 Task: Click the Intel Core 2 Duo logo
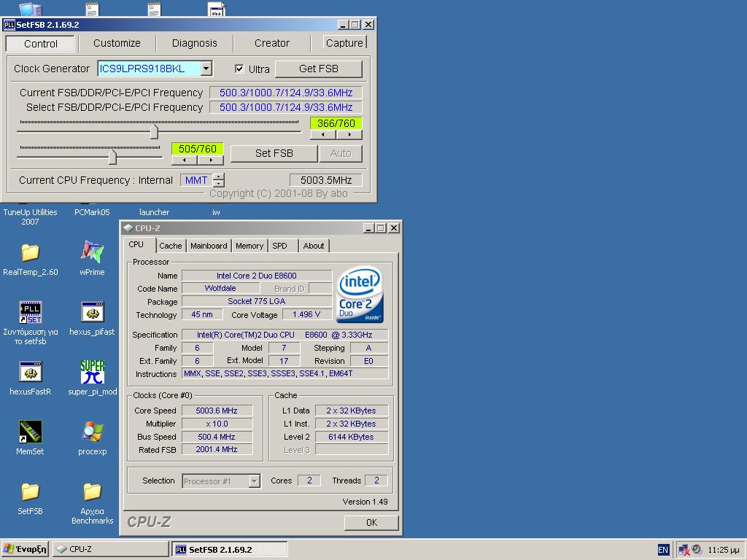[x=360, y=295]
